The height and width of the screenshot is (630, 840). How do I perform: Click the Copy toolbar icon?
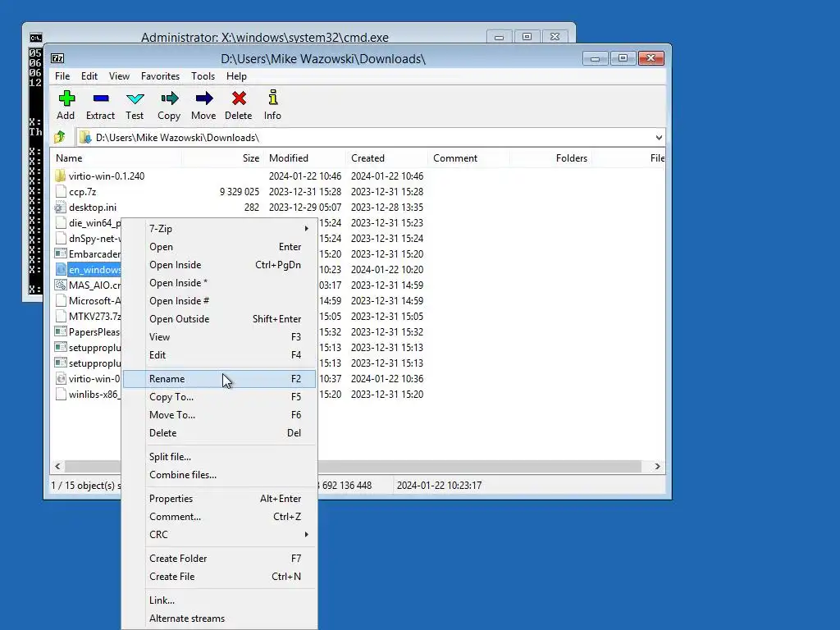coord(169,98)
